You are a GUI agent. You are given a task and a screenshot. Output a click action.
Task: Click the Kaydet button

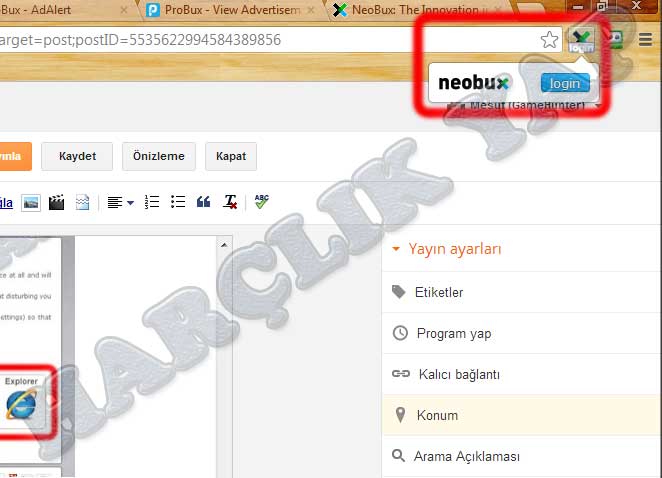click(77, 156)
